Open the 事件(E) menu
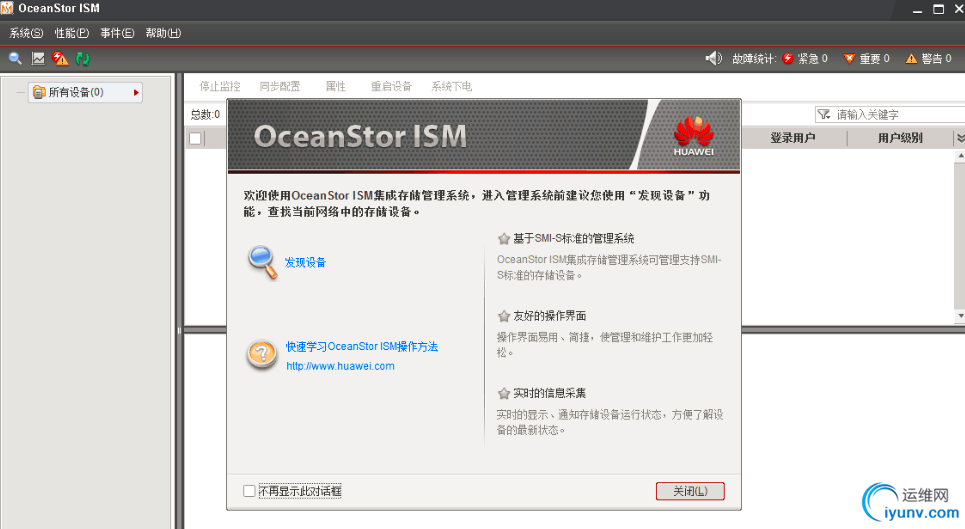 117,33
